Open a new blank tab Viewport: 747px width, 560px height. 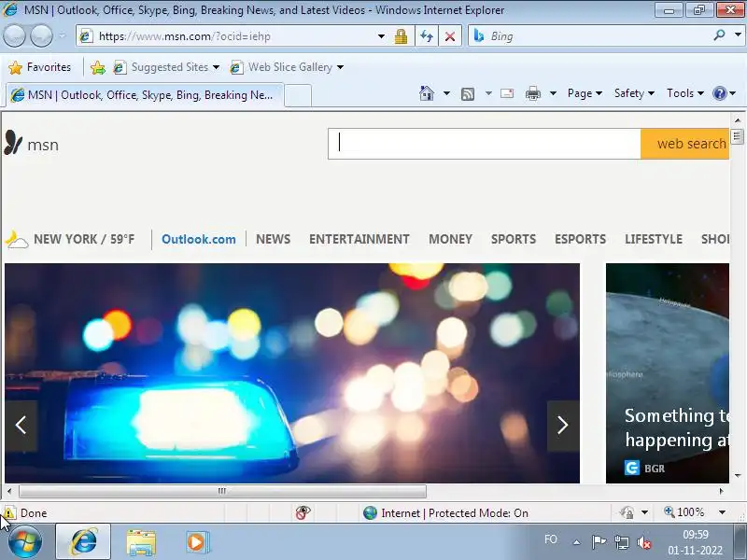[298, 95]
